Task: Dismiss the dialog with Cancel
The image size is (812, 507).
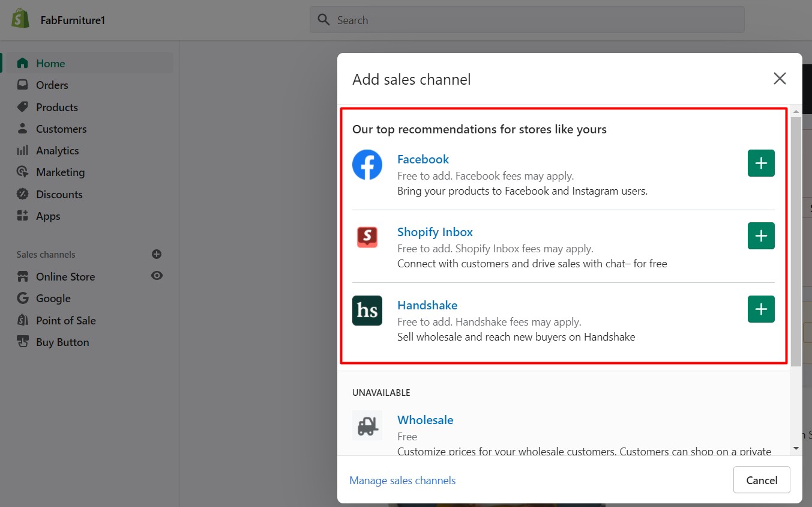Action: (761, 480)
